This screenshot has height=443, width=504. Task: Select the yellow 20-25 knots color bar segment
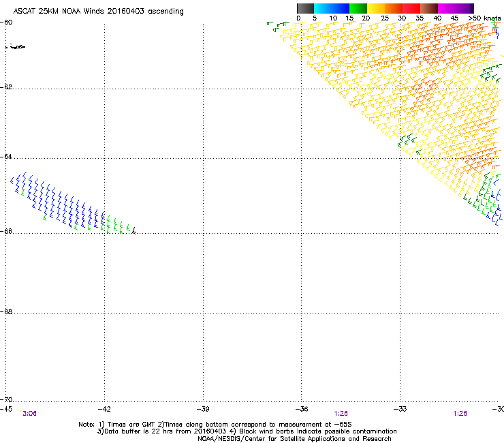pyautogui.click(x=376, y=8)
